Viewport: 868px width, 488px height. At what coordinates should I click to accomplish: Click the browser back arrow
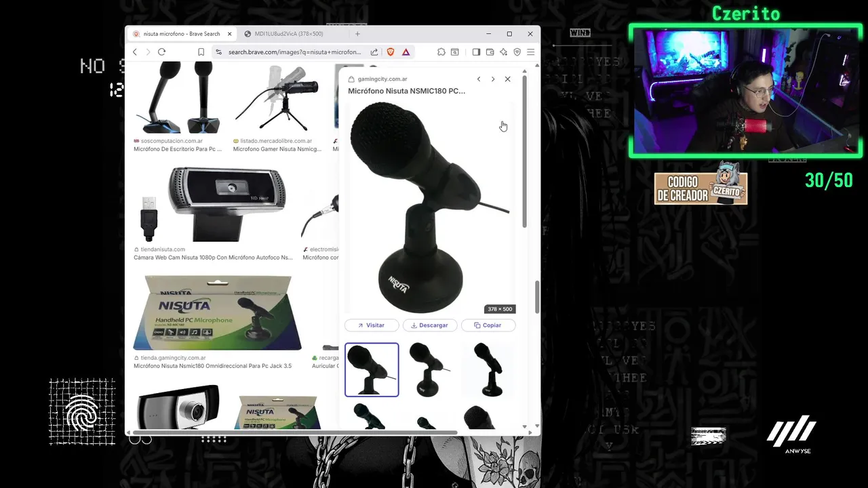[135, 52]
